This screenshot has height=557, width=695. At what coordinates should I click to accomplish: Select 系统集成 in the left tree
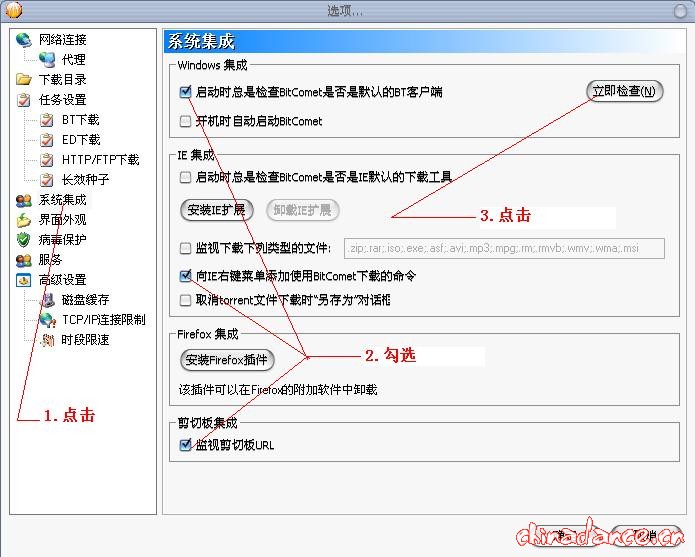point(62,200)
